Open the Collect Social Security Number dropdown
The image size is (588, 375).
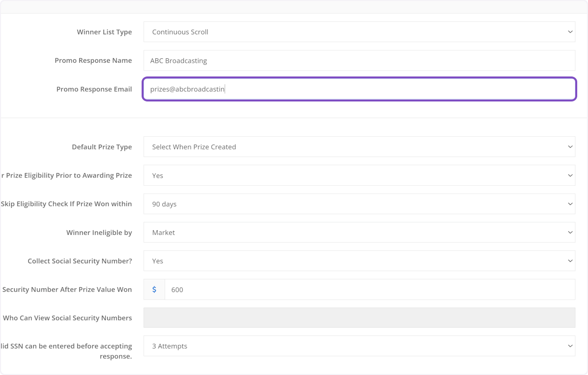coord(359,261)
